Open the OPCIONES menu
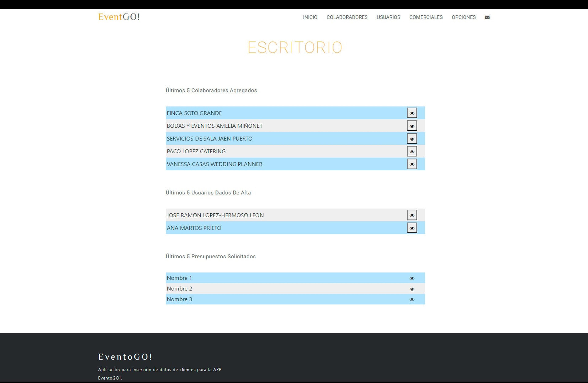 [464, 17]
